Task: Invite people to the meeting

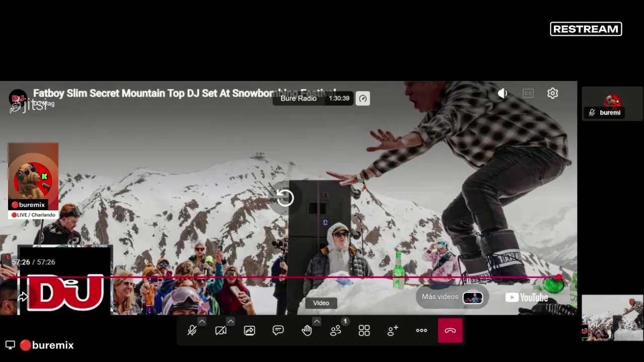Action: [393, 330]
